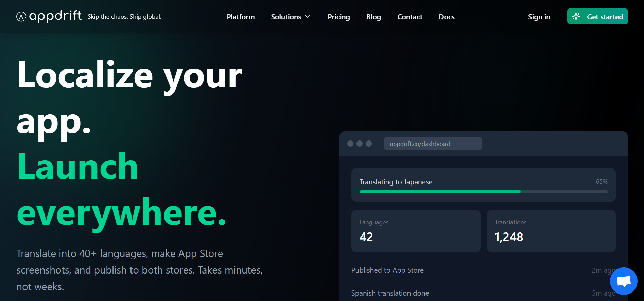Click the '65%' progress value
Screen dimensions: 644x301
(x=602, y=182)
